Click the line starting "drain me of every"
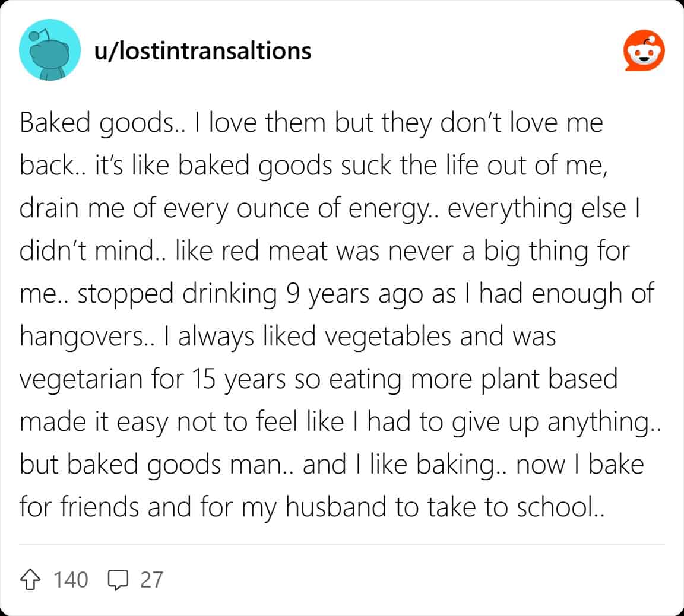 (329, 209)
